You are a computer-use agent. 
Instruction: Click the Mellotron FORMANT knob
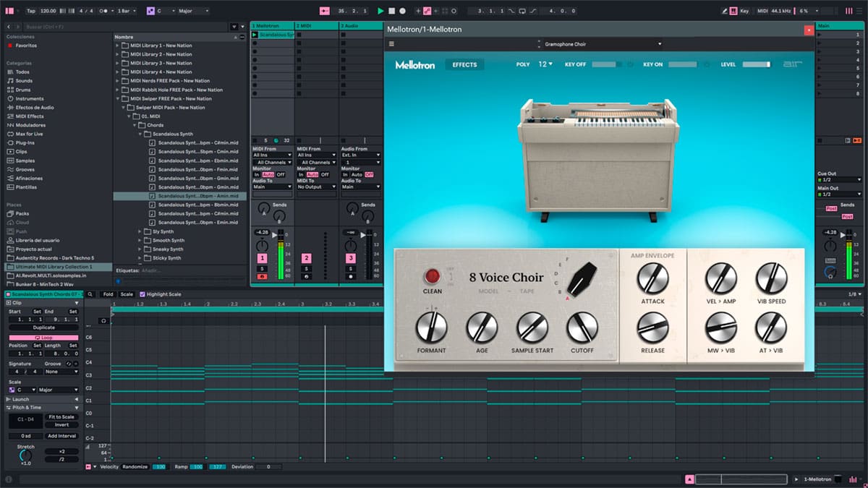click(x=431, y=328)
